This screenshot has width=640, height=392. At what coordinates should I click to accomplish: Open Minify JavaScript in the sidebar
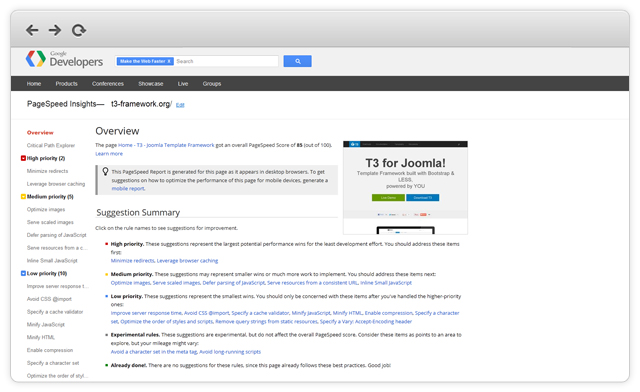pos(46,325)
